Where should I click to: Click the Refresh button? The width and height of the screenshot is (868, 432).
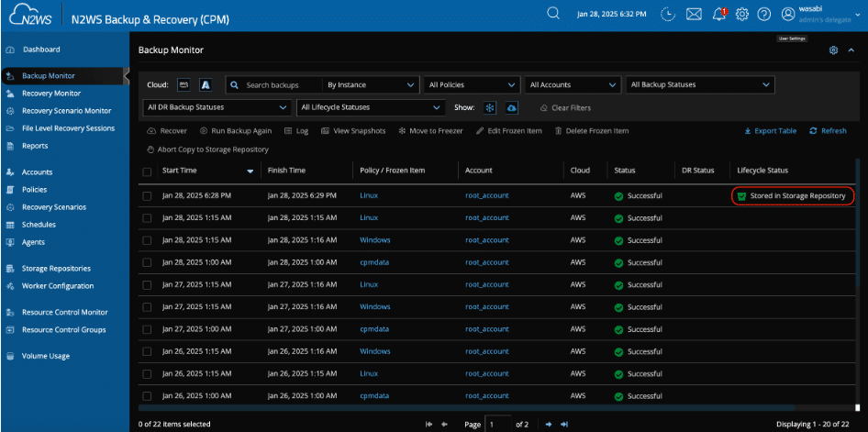[829, 131]
